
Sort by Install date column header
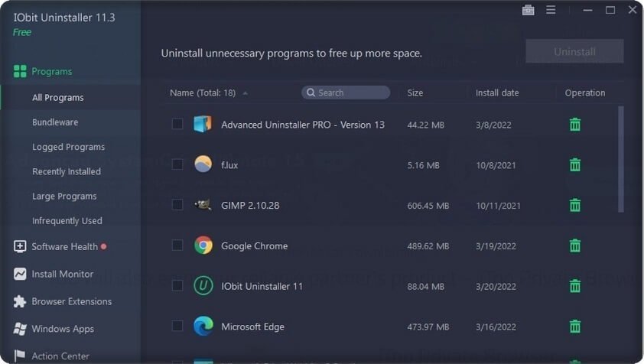(497, 93)
